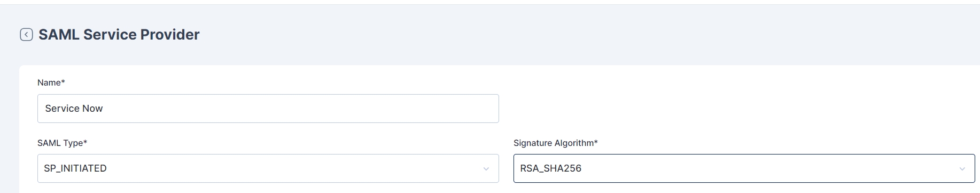Open the Signature Algorithm dropdown
Image resolution: width=980 pixels, height=193 pixels.
tap(744, 168)
